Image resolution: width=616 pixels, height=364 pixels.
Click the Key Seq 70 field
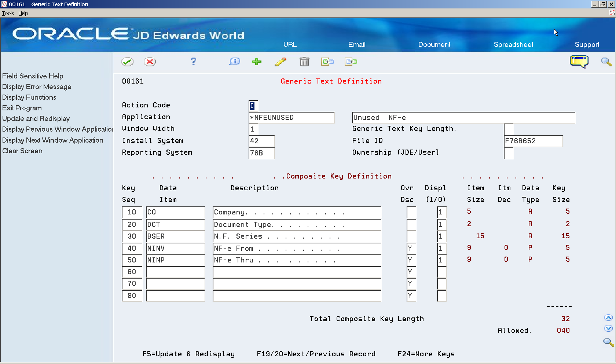(x=132, y=284)
